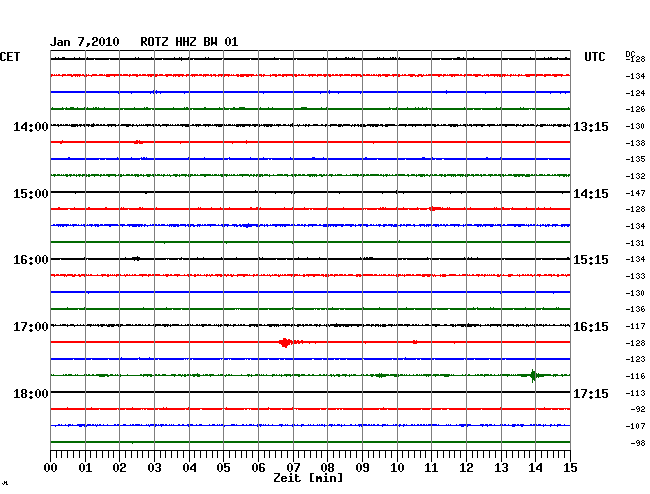Click the '08' minute tick label
The height and width of the screenshot is (494, 650).
click(327, 468)
